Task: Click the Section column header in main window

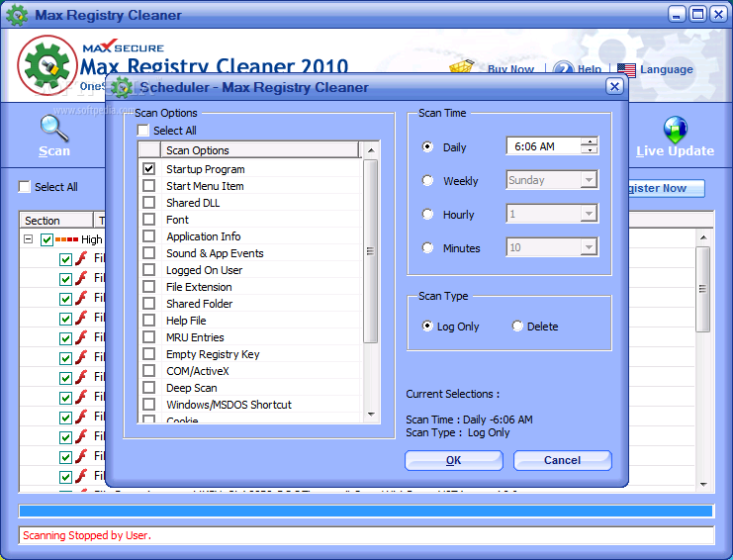Action: 56,221
